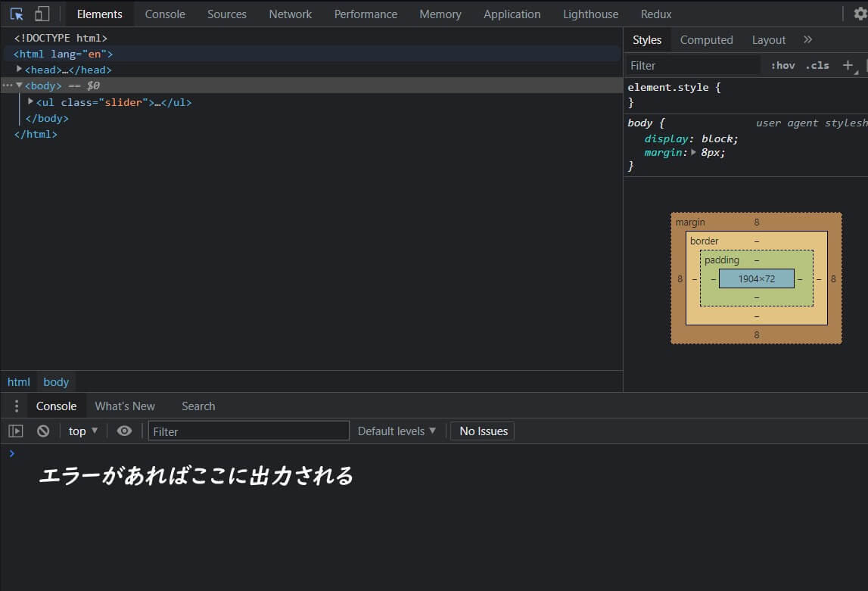Click the clear console icon
Image resolution: width=868 pixels, height=591 pixels.
coord(43,431)
